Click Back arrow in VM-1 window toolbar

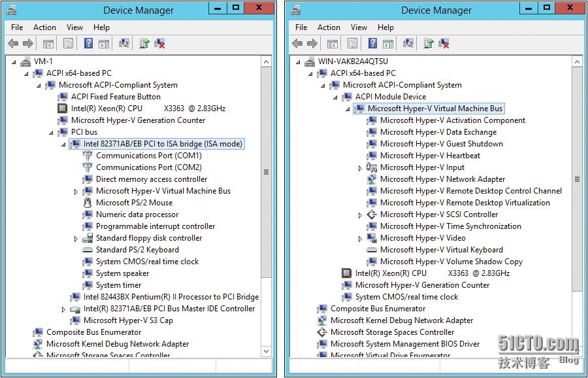[x=13, y=44]
